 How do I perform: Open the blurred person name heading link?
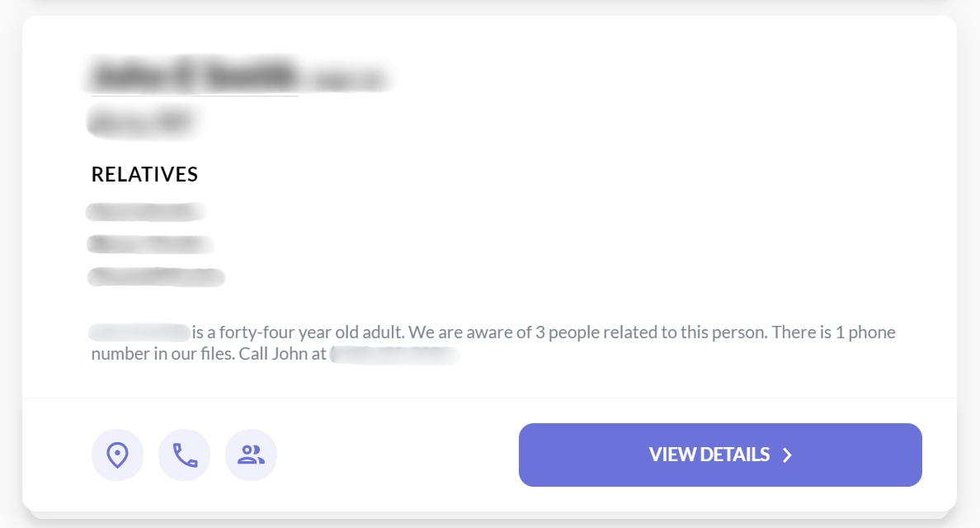[195, 75]
